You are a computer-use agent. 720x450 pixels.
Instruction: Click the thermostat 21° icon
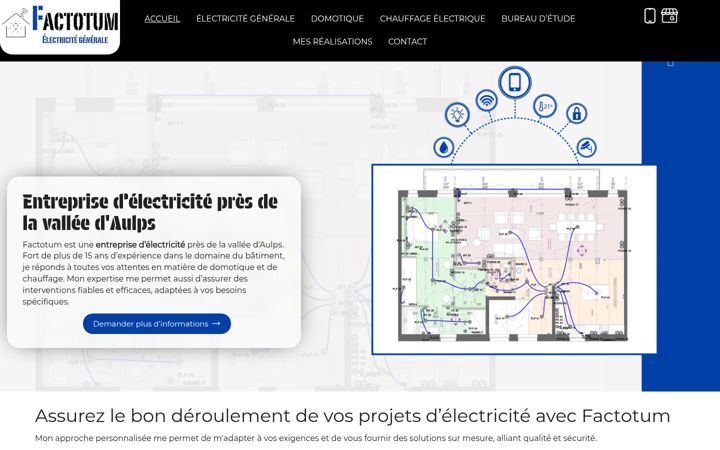(545, 107)
